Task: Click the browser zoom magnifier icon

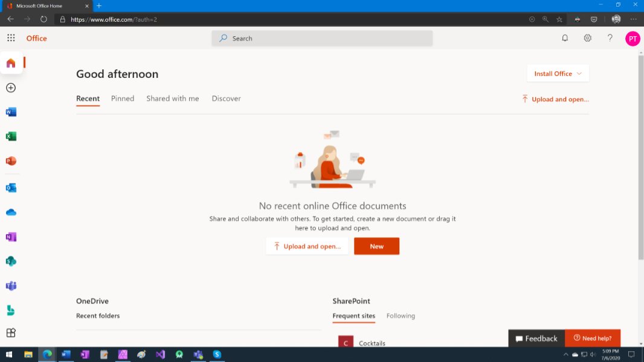Action: (x=546, y=19)
